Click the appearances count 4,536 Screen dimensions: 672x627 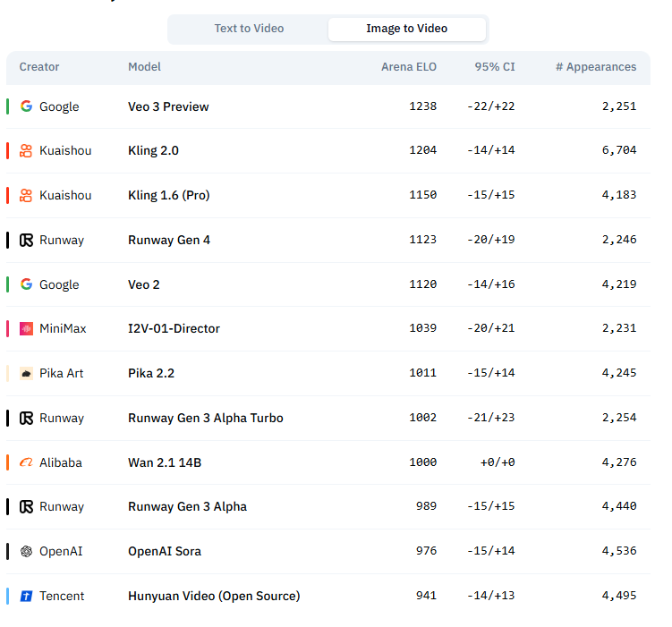coord(619,551)
